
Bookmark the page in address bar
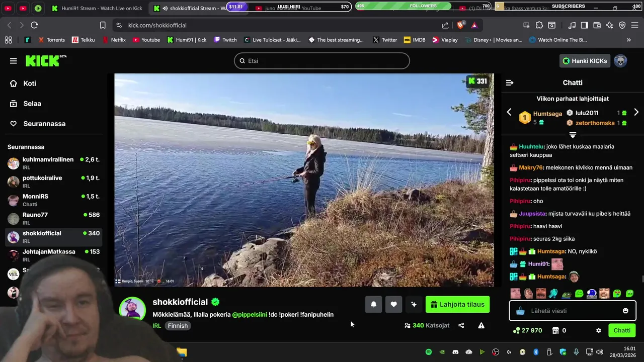pos(103,25)
